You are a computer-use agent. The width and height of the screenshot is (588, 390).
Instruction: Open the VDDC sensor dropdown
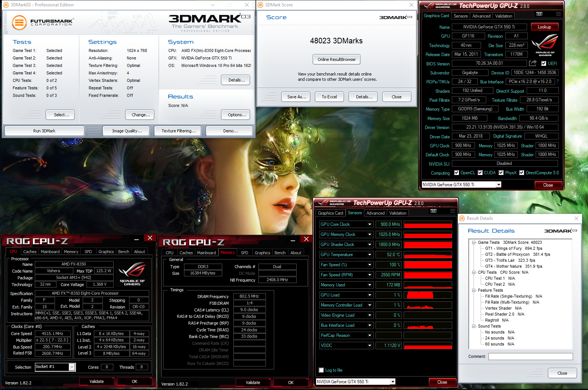pyautogui.click(x=370, y=346)
